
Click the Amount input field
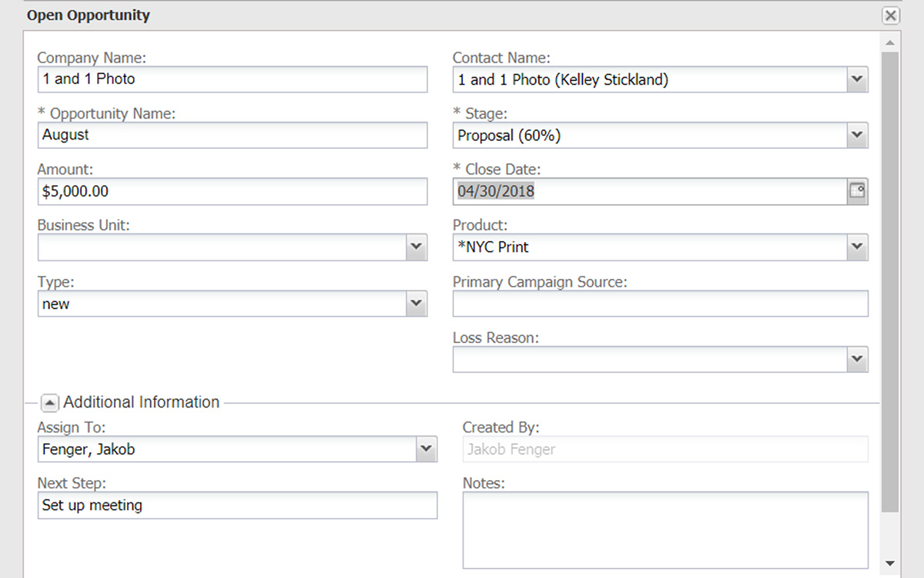pos(231,192)
